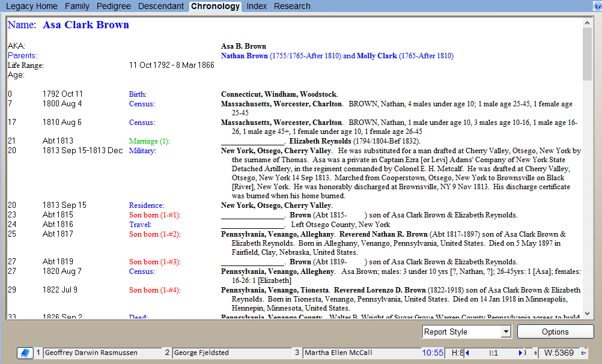Click Reverend Lorenzo D. Brown name
602x364 pixels.
380,290
